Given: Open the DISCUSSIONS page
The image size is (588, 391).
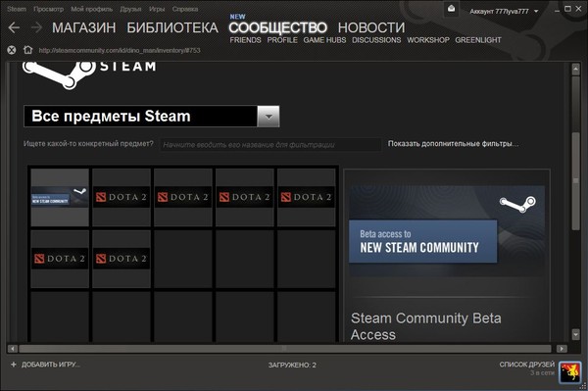Looking at the screenshot, I should coord(376,40).
